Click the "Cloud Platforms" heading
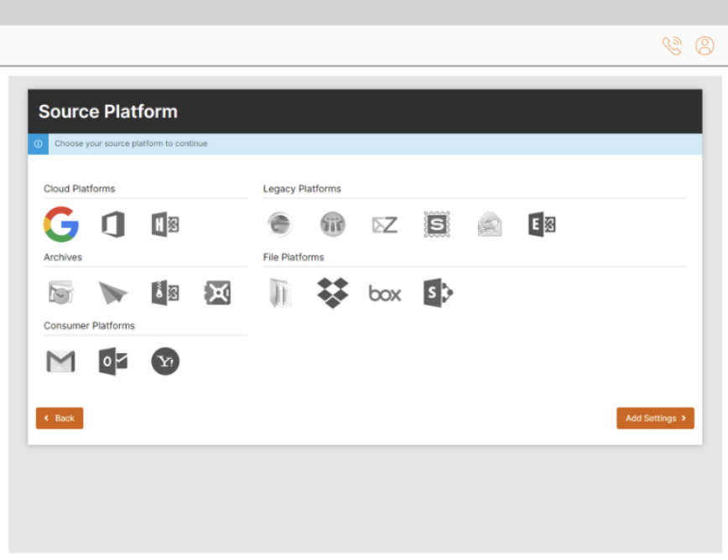The width and height of the screenshot is (728, 560). point(80,189)
